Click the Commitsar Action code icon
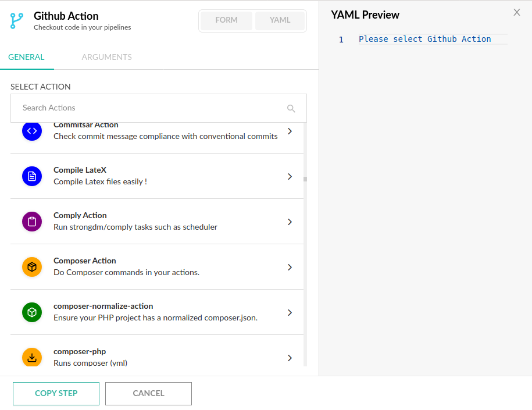The height and width of the screenshot is (410, 532). (x=32, y=131)
